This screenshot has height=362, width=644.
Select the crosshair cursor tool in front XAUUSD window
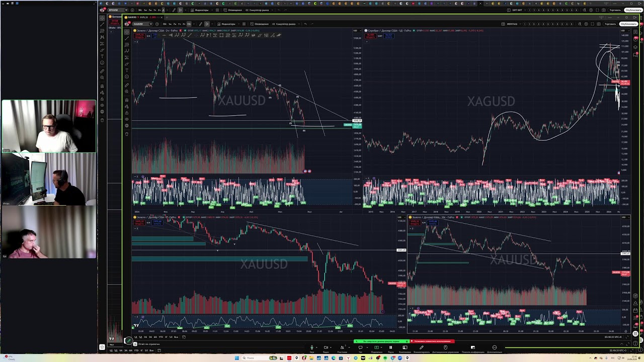127,32
